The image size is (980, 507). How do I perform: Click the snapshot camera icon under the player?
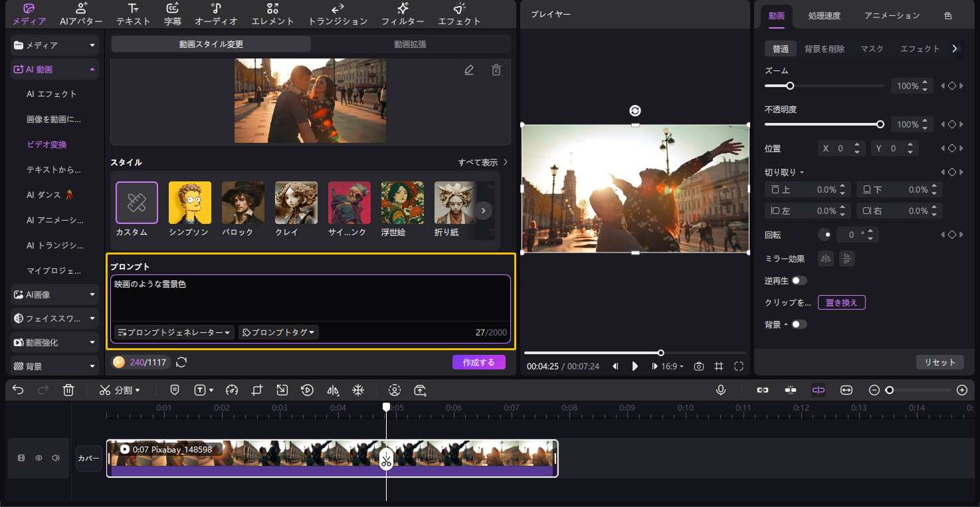pos(698,366)
